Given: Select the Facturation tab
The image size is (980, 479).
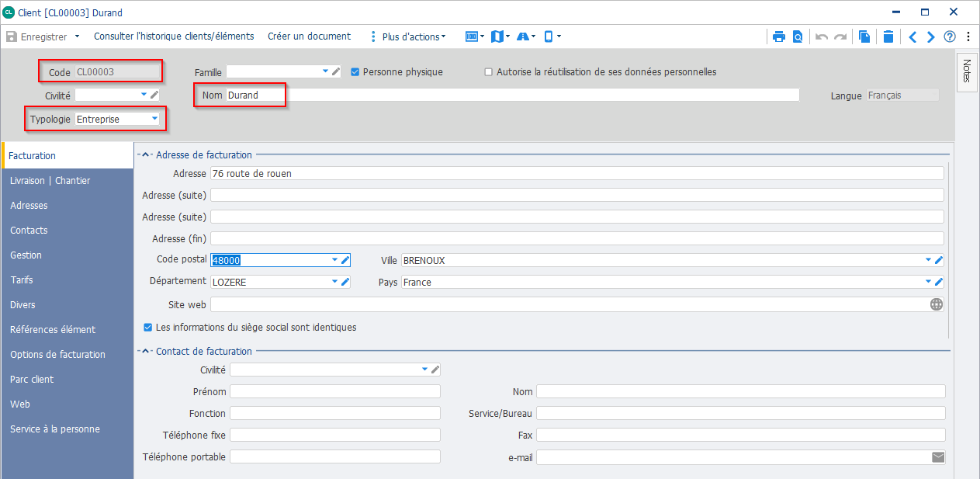Looking at the screenshot, I should pyautogui.click(x=68, y=155).
